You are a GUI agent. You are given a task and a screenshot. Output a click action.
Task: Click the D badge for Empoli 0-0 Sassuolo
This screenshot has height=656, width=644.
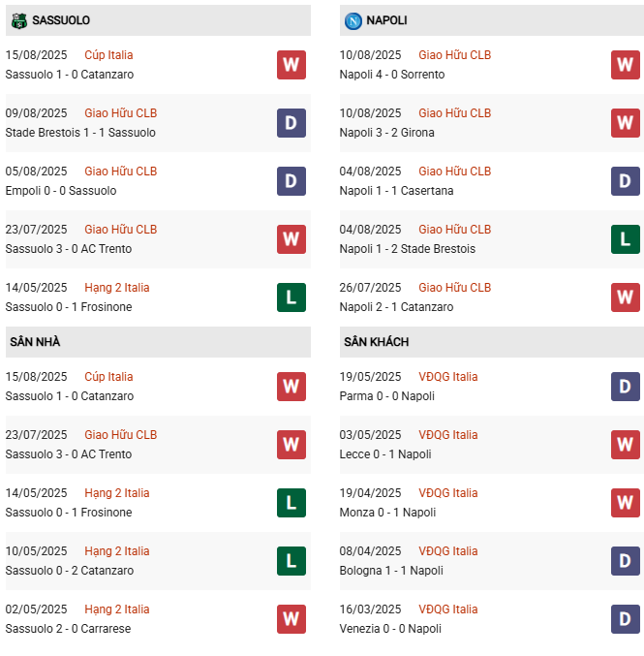coord(291,181)
